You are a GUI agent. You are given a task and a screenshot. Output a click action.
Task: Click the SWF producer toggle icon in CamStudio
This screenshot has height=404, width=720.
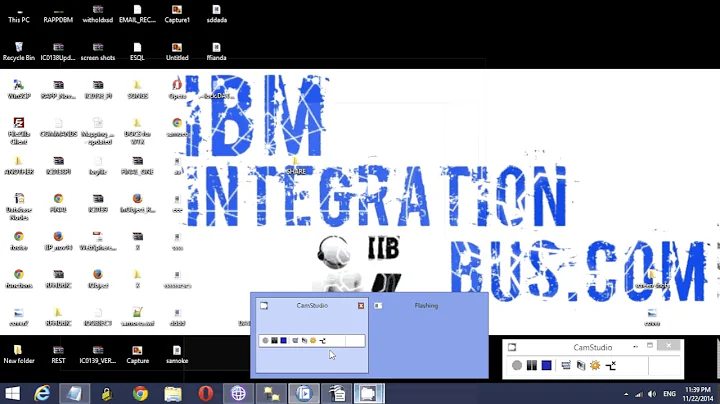coord(611,365)
